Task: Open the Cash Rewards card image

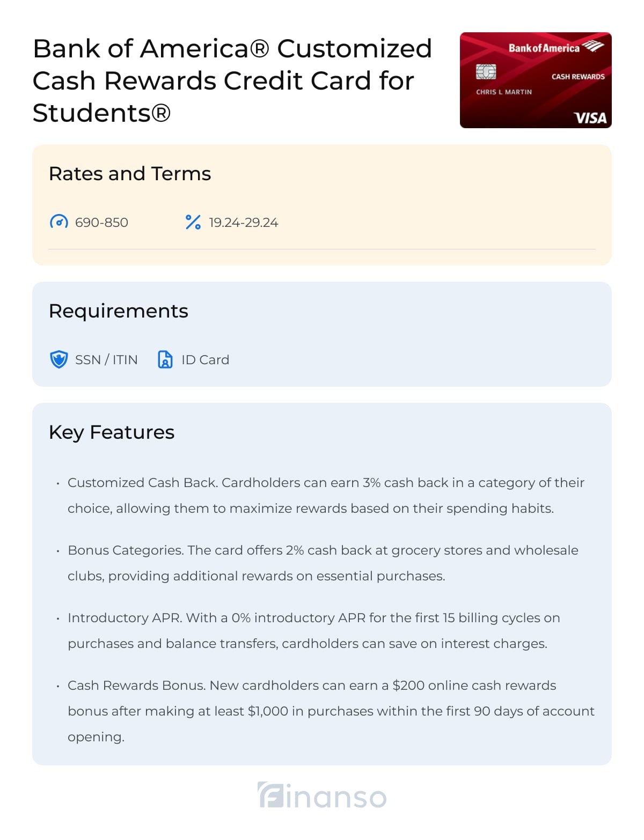Action: click(x=535, y=80)
